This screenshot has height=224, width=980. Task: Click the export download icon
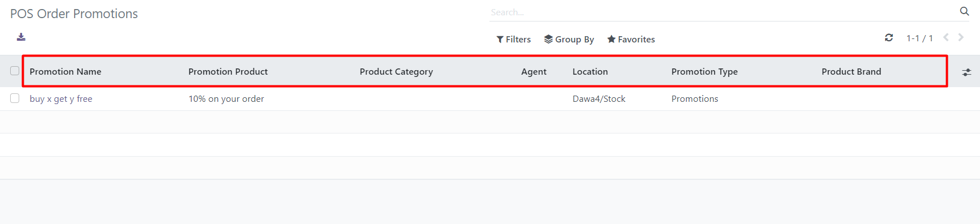click(x=21, y=37)
